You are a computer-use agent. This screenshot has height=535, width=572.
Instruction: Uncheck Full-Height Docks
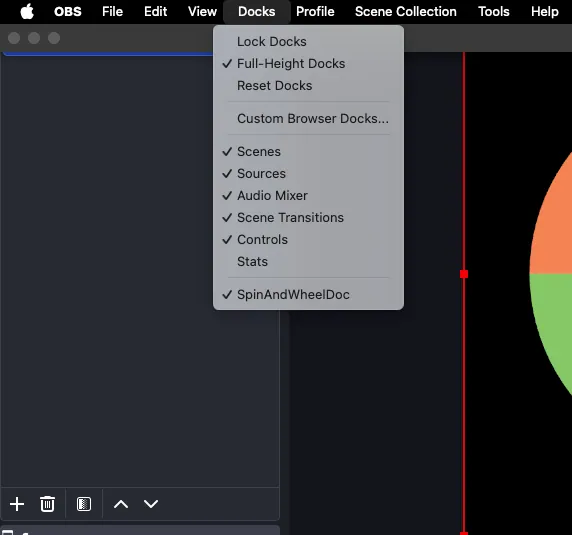click(308, 63)
